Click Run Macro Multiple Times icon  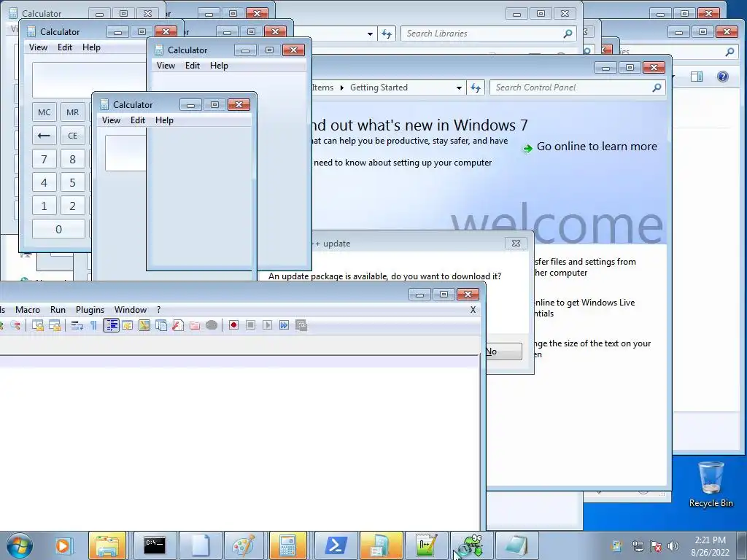point(284,325)
